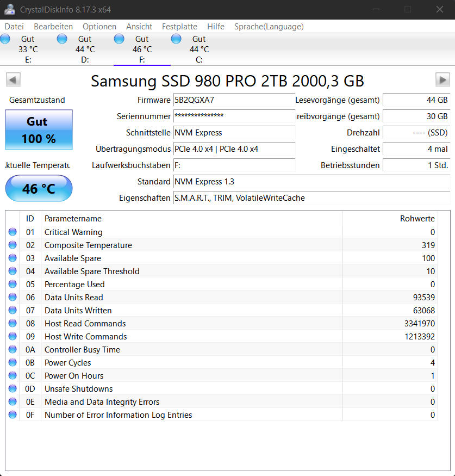Click the Rohwerte column header

(x=390, y=219)
